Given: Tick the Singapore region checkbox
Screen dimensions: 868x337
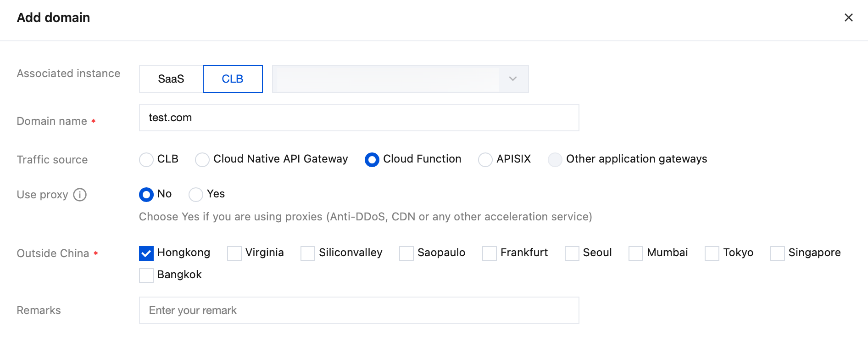Looking at the screenshot, I should coord(778,253).
